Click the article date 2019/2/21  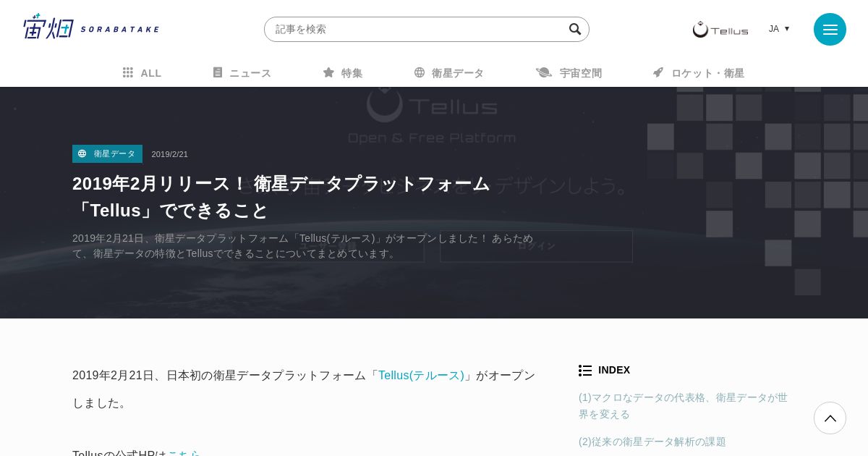(170, 154)
